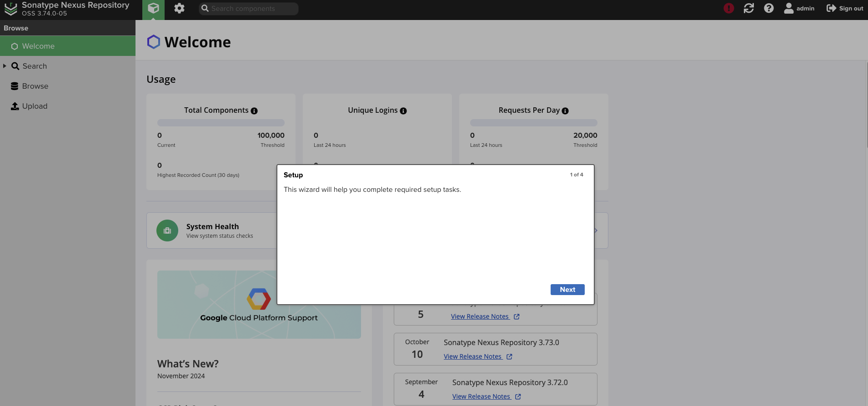The width and height of the screenshot is (868, 406).
Task: Click the Sonatype Nexus Repository 3.73.0 title
Action: coord(502,342)
